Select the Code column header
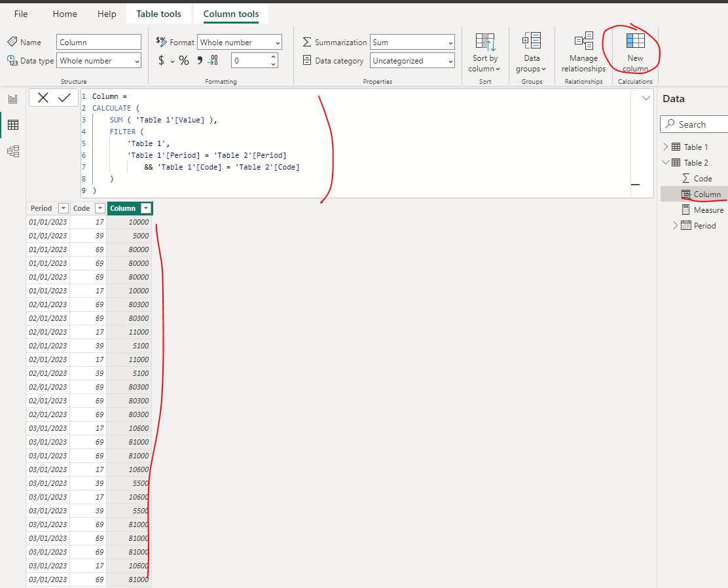 click(82, 208)
